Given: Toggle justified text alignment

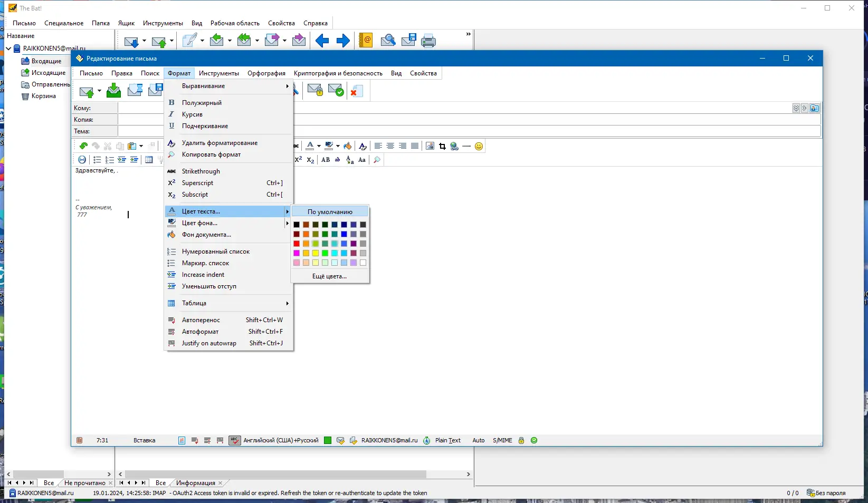Looking at the screenshot, I should (415, 146).
